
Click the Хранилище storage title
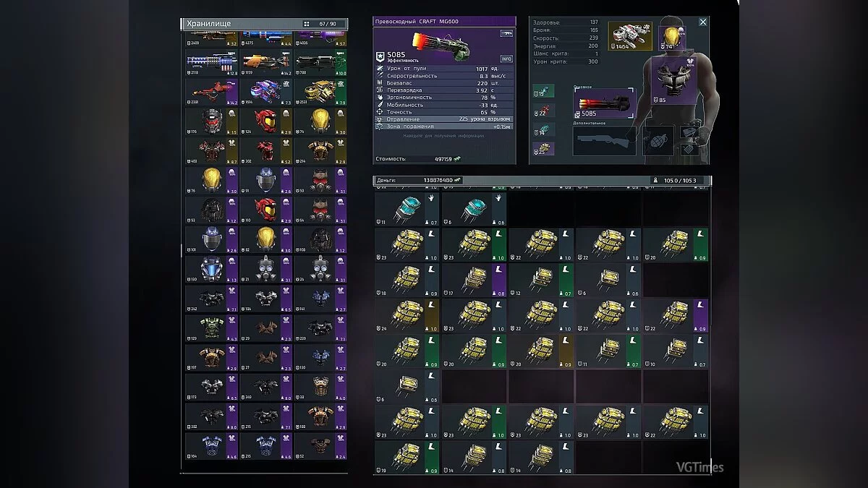209,24
